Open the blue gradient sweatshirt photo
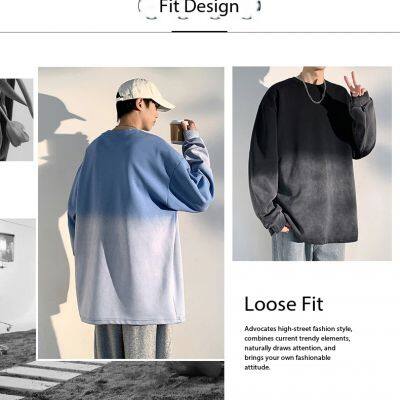This screenshot has height=400, width=400. [131, 213]
